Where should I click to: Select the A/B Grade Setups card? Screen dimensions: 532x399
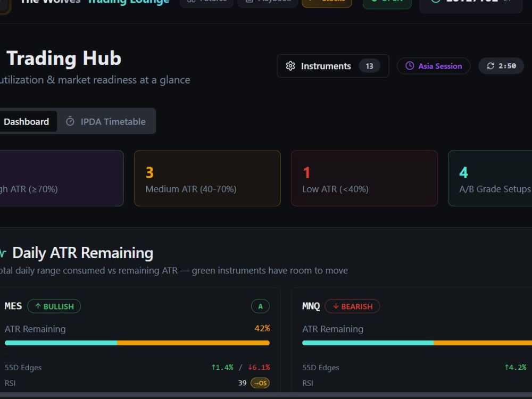(x=491, y=178)
